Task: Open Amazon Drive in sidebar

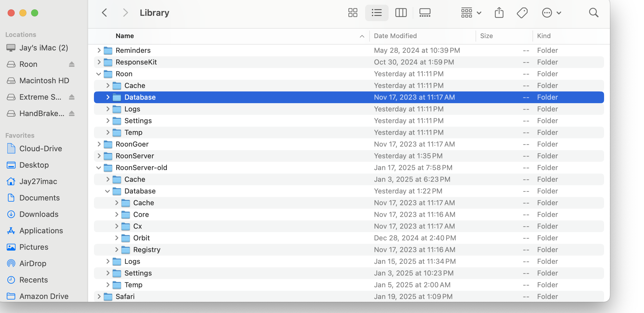Action: click(x=38, y=296)
